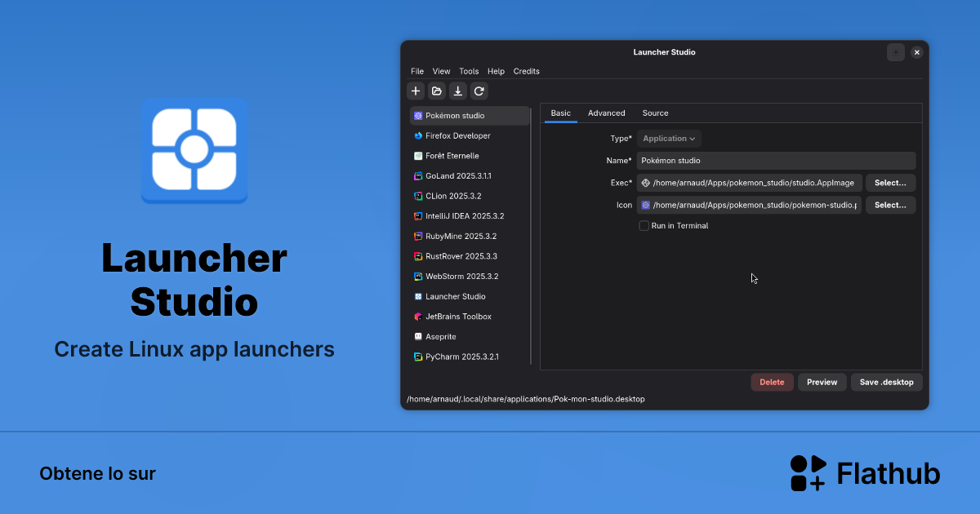Create a new launcher with the plus icon
980x514 pixels.
tap(416, 91)
